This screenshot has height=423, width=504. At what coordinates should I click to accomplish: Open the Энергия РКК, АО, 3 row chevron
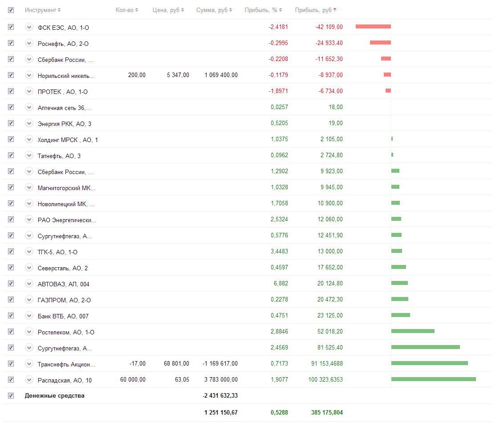[x=29, y=123]
